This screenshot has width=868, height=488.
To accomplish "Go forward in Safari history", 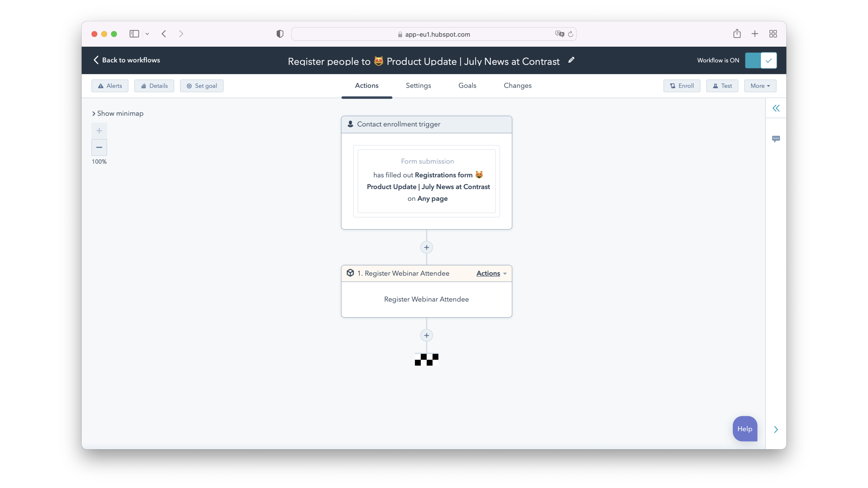I will [181, 34].
